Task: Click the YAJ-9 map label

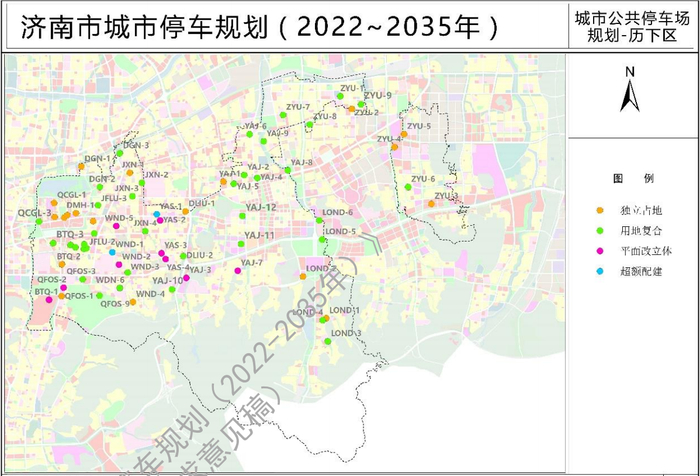Action: (x=277, y=133)
